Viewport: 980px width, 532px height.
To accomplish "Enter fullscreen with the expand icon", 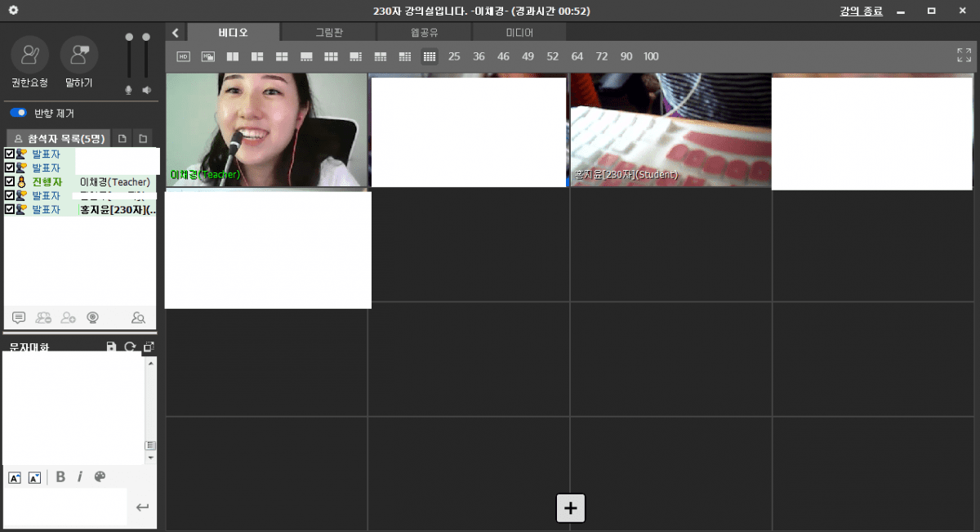I will point(964,56).
